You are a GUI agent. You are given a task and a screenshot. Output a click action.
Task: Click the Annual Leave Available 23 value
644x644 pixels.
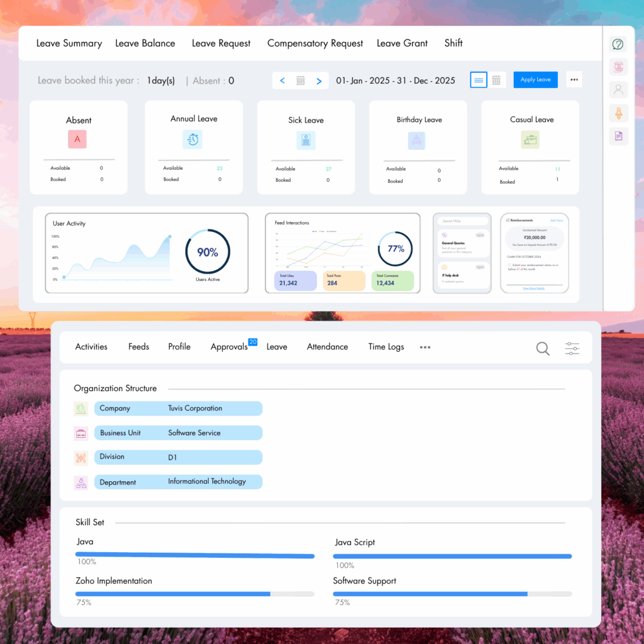coord(219,169)
